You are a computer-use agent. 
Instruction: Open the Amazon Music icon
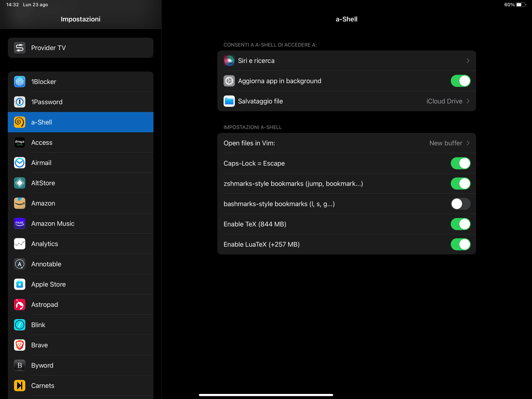(x=20, y=223)
